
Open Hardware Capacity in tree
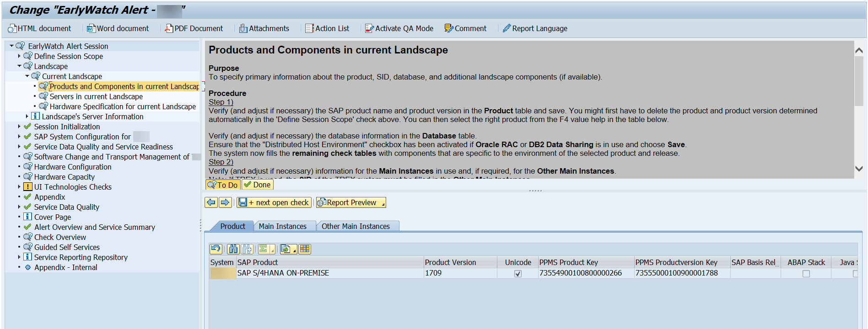65,177
